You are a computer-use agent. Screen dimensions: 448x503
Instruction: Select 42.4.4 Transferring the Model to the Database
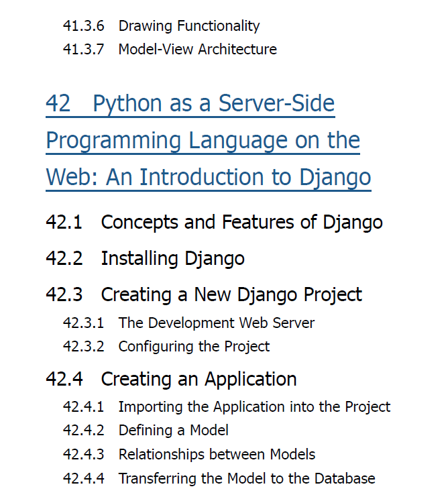[x=219, y=479]
